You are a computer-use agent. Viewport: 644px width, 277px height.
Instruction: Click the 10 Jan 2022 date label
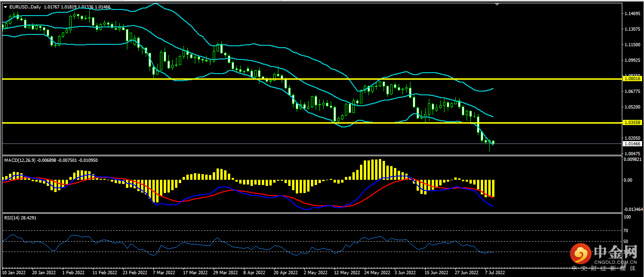[14, 272]
